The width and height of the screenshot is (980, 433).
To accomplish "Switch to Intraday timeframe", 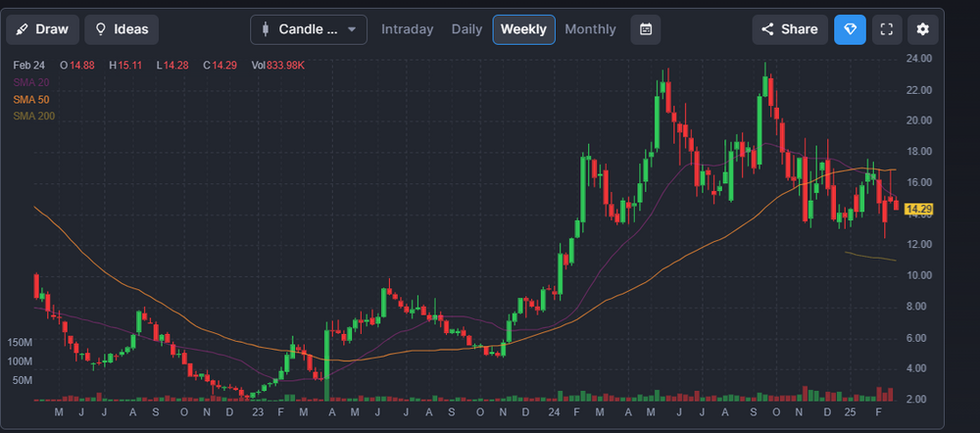I will click(407, 29).
